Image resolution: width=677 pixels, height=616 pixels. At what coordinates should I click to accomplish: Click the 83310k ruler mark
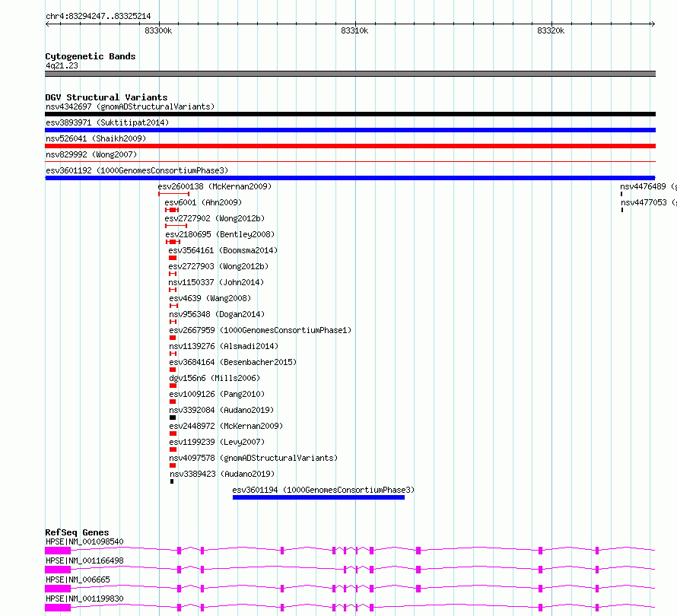(x=354, y=30)
